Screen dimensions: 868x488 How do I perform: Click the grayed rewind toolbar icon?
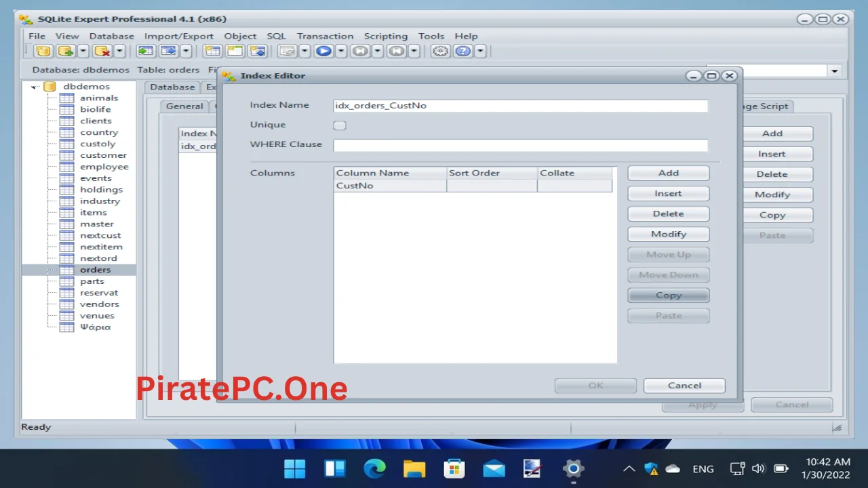tap(397, 51)
